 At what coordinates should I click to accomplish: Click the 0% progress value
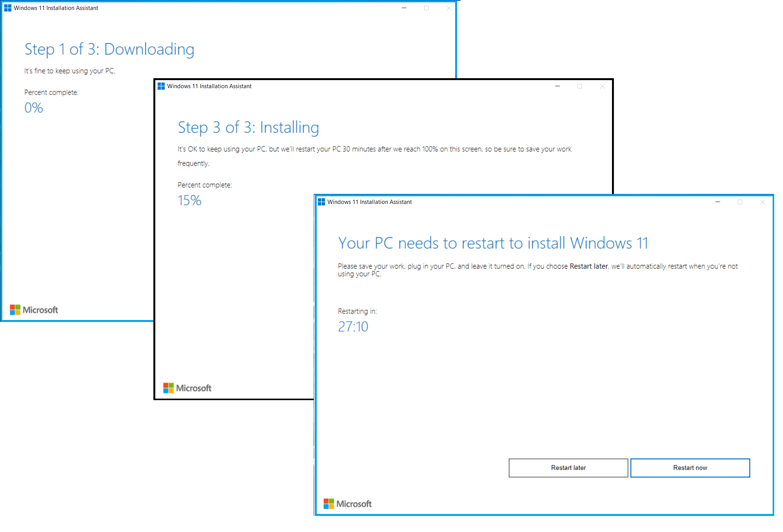point(34,108)
